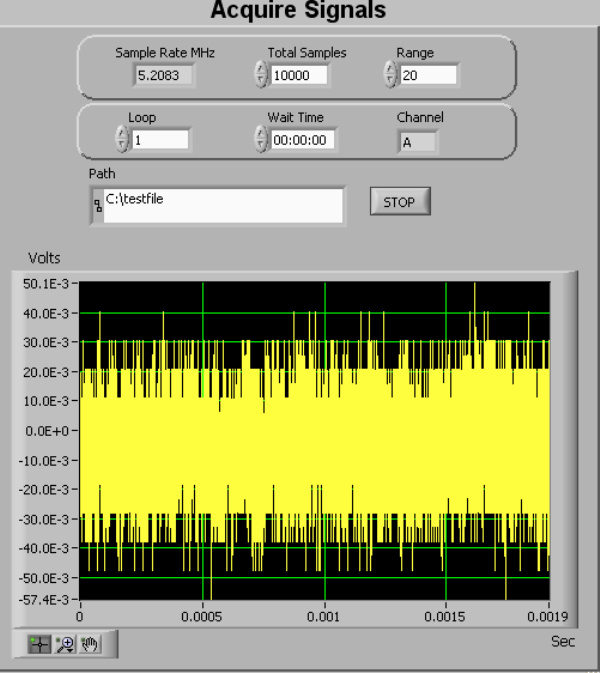Click the Sample Rate MHz label
Screen dimensions: 600x673
click(165, 53)
